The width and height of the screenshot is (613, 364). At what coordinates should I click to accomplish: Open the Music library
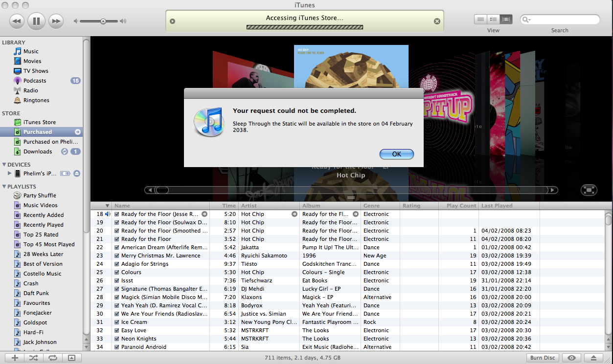point(31,51)
